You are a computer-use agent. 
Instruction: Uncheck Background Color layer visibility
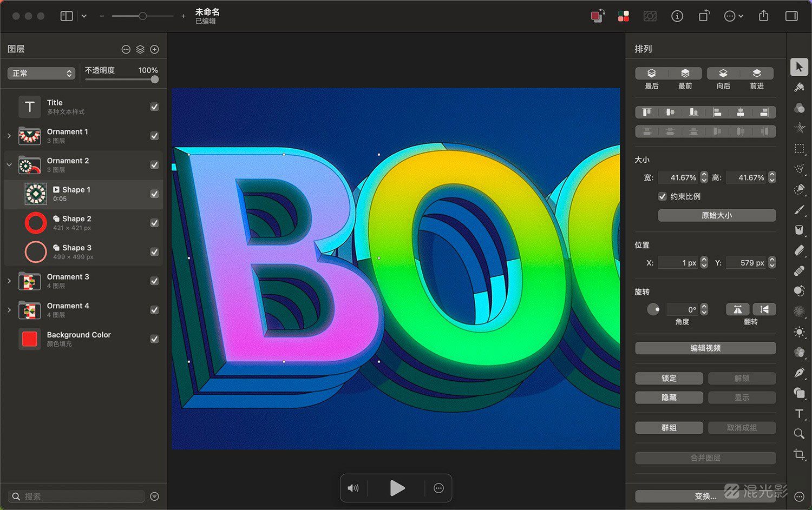click(154, 339)
